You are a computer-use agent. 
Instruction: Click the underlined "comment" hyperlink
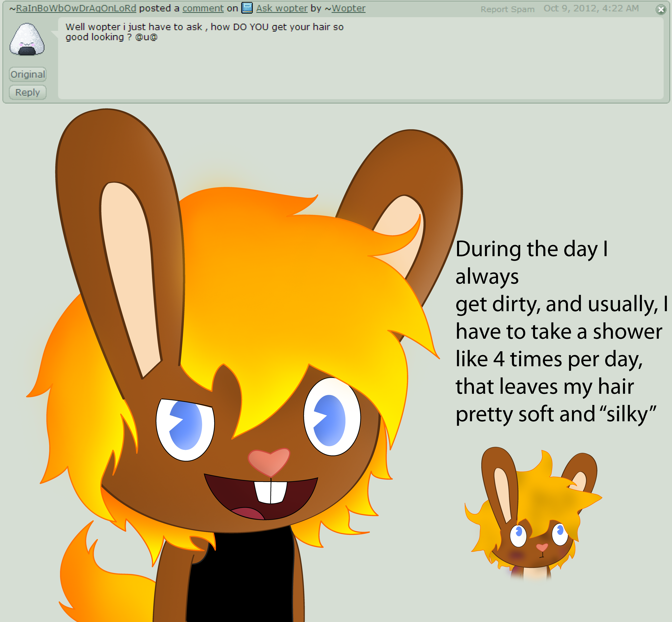203,8
